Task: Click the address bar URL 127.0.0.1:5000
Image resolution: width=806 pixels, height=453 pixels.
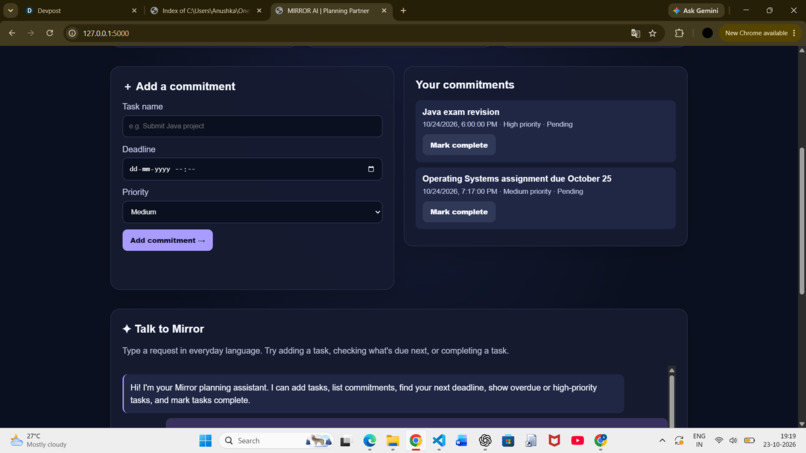Action: 106,33
